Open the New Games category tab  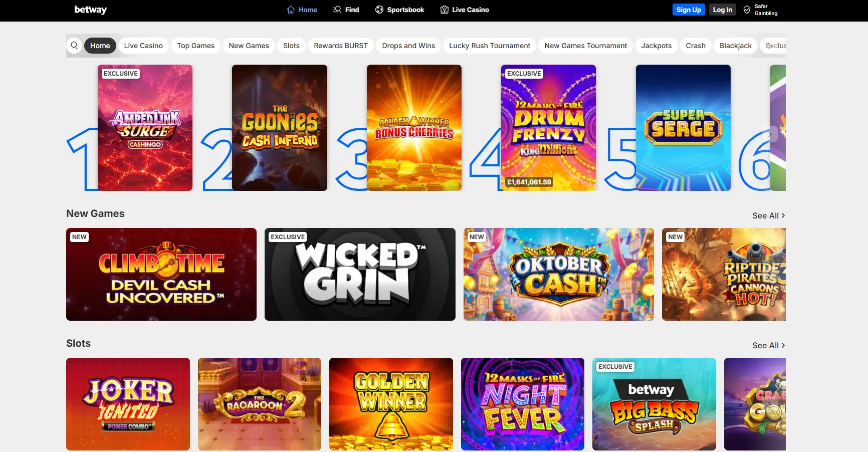coord(249,46)
